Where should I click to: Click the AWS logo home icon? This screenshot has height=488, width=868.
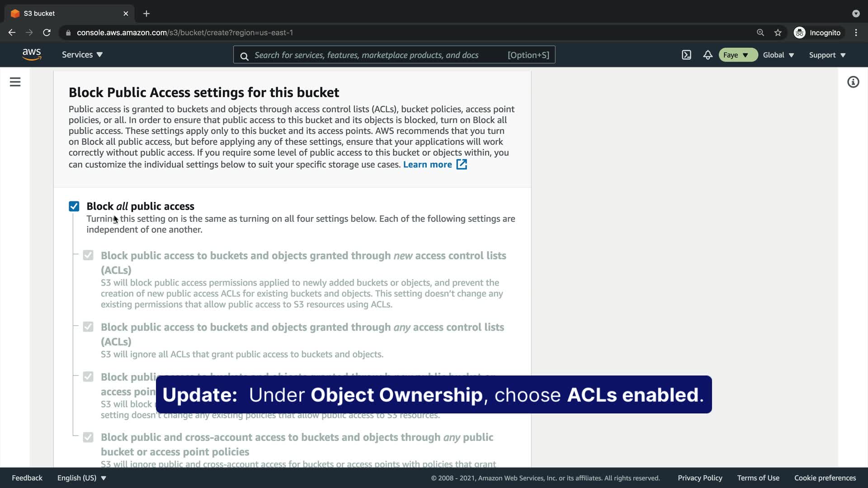32,55
